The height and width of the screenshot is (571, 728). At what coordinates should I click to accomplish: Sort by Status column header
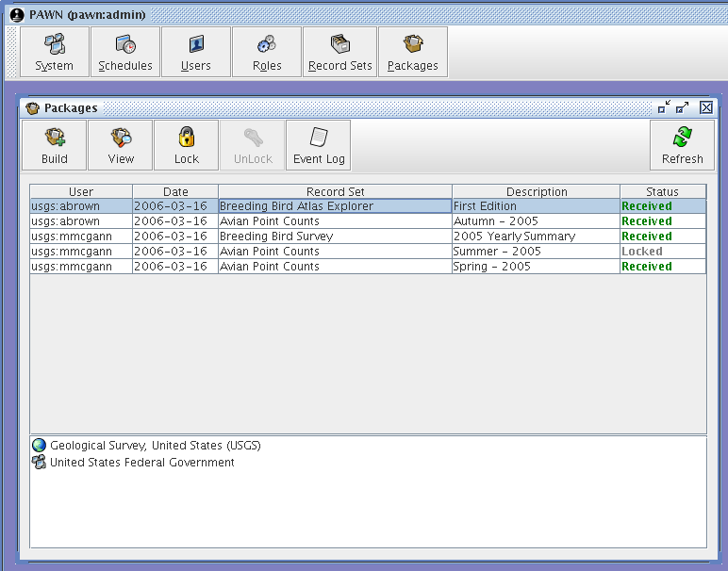click(662, 192)
